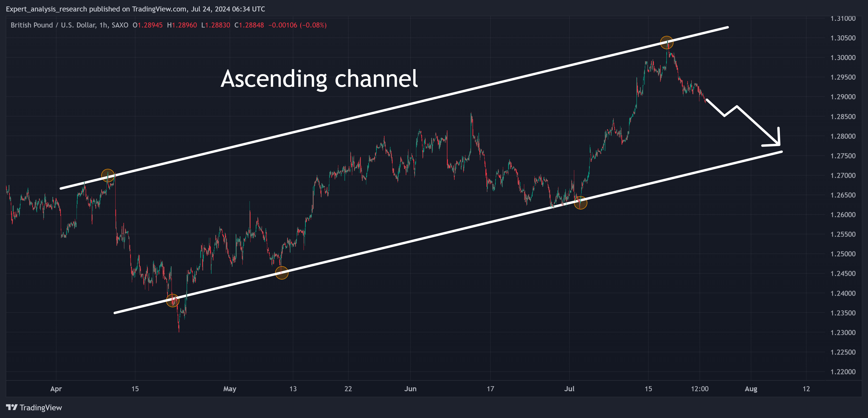Click the 1.24000 price axis label

843,293
